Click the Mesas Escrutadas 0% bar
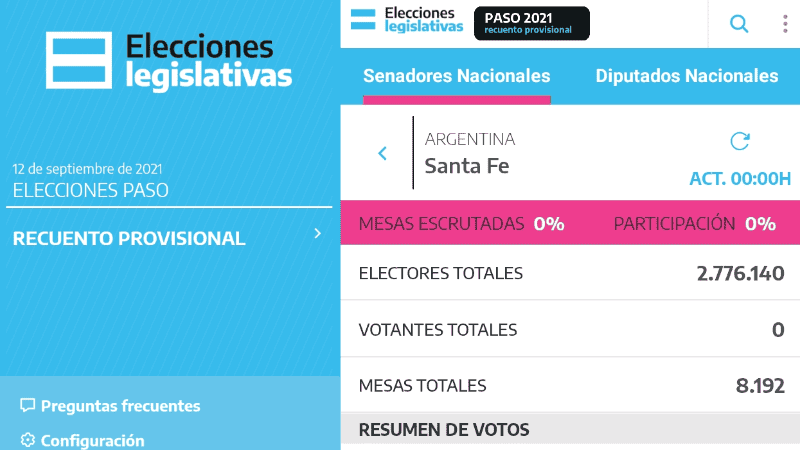 tap(461, 223)
